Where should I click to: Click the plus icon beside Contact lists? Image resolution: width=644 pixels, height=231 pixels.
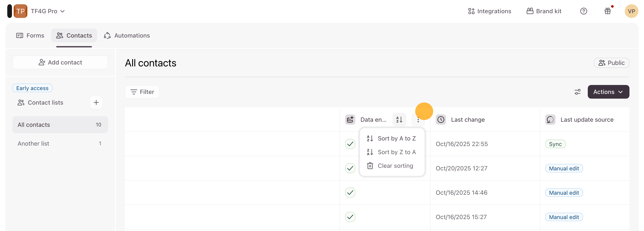96,102
